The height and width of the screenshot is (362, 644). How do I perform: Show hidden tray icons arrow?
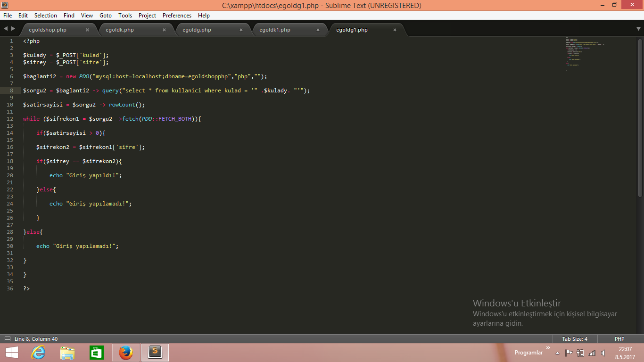point(558,353)
